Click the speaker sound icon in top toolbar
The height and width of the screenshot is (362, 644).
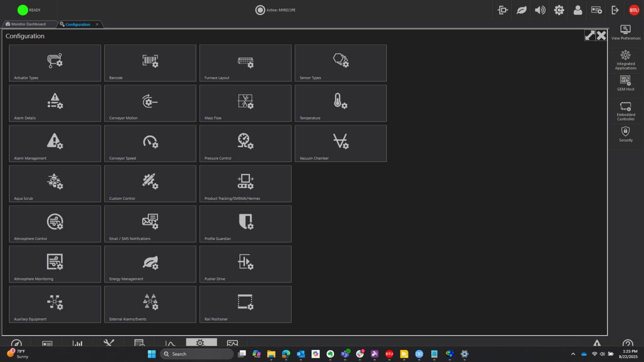540,10
